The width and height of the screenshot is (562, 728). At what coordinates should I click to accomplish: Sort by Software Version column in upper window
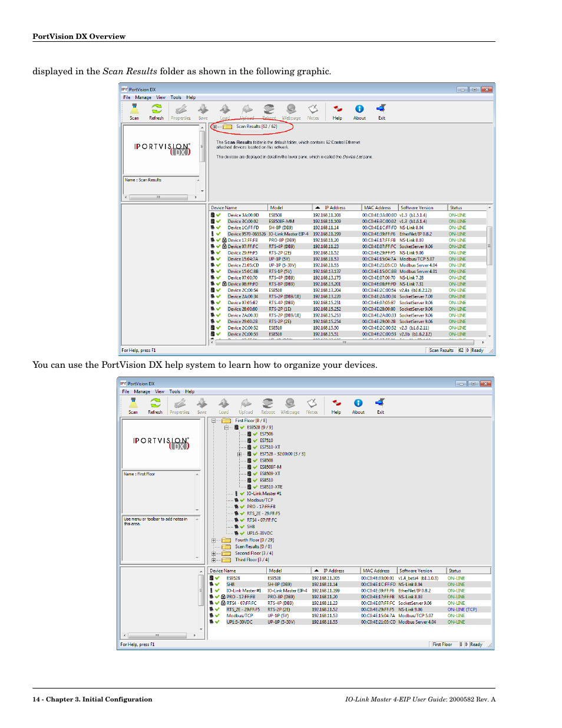click(423, 207)
